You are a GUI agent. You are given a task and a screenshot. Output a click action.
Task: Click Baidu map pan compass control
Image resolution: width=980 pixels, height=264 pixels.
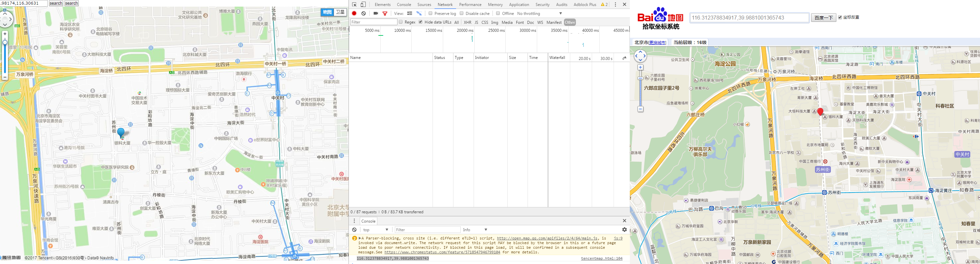coord(640,56)
